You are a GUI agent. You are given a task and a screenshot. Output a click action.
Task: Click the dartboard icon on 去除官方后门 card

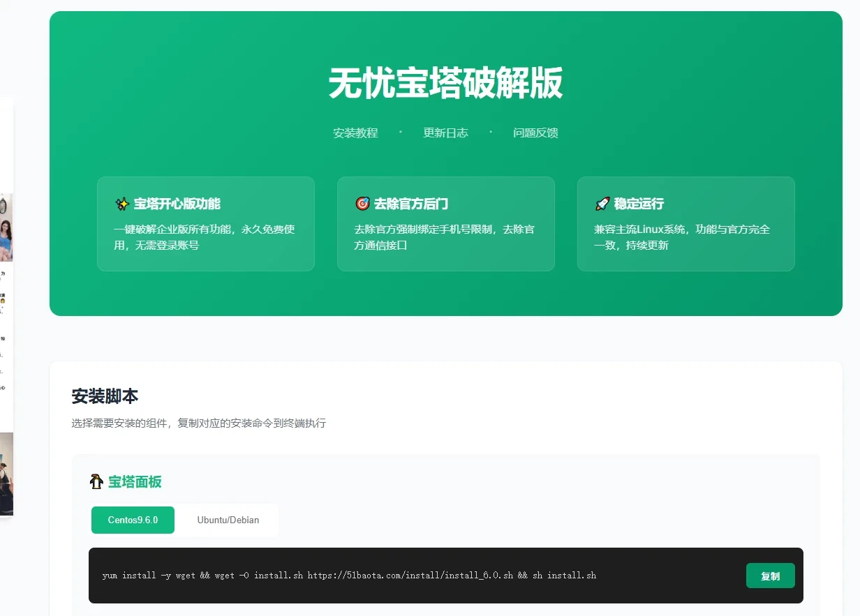362,203
